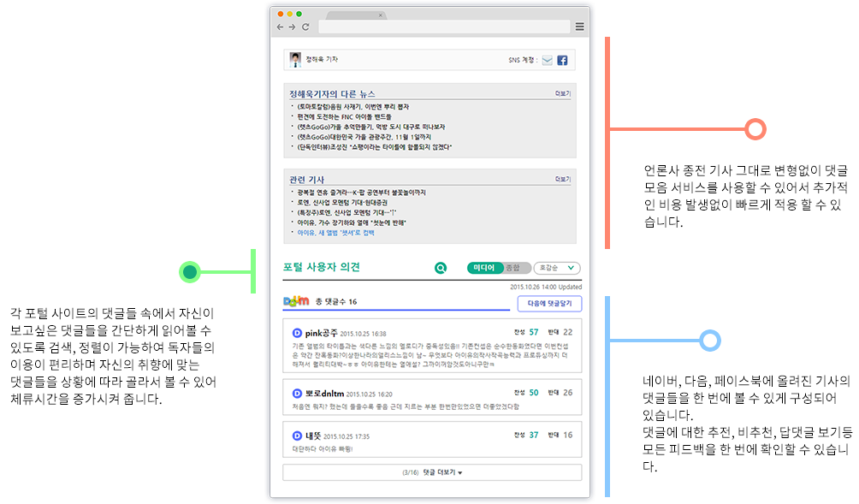The image size is (859, 504).
Task: Click the browser back arrow
Action: tap(280, 27)
